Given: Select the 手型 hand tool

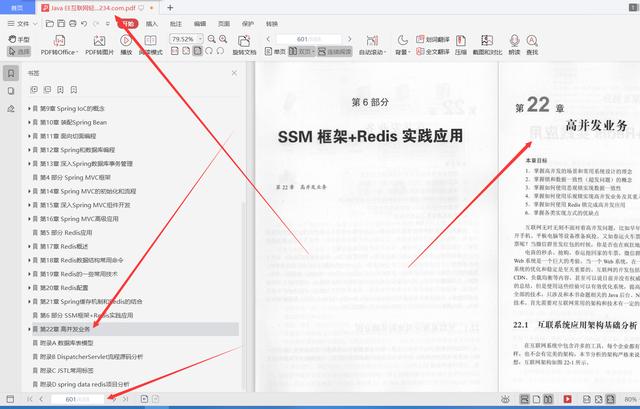Looking at the screenshot, I should (x=19, y=39).
